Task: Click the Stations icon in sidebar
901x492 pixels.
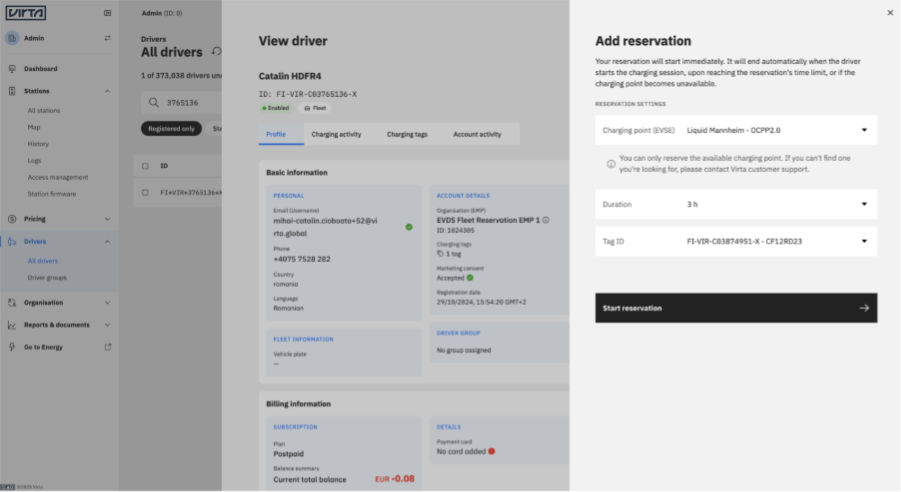Action: pyautogui.click(x=12, y=91)
